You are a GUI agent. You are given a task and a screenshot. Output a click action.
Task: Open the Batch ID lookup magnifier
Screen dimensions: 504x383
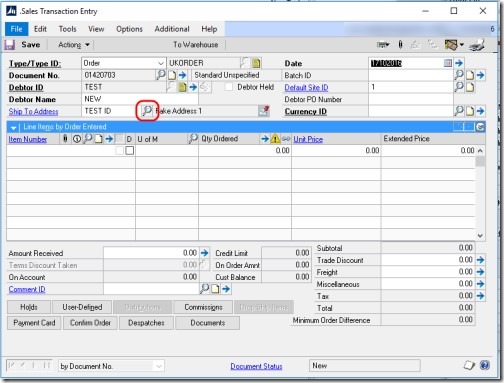(x=459, y=75)
